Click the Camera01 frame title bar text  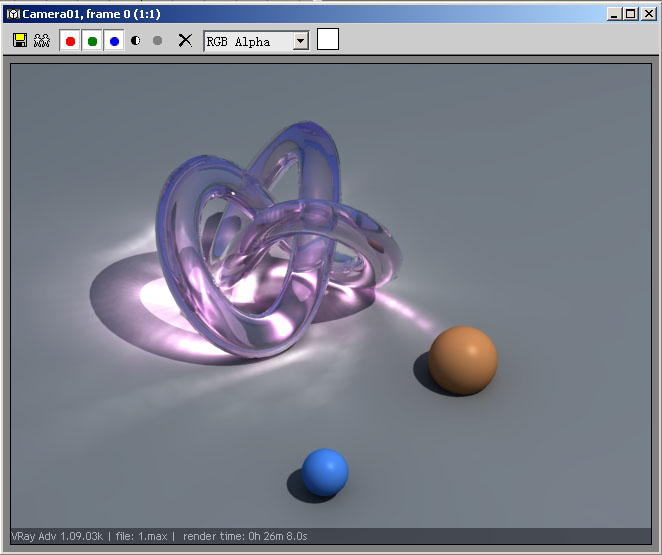pyautogui.click(x=90, y=14)
